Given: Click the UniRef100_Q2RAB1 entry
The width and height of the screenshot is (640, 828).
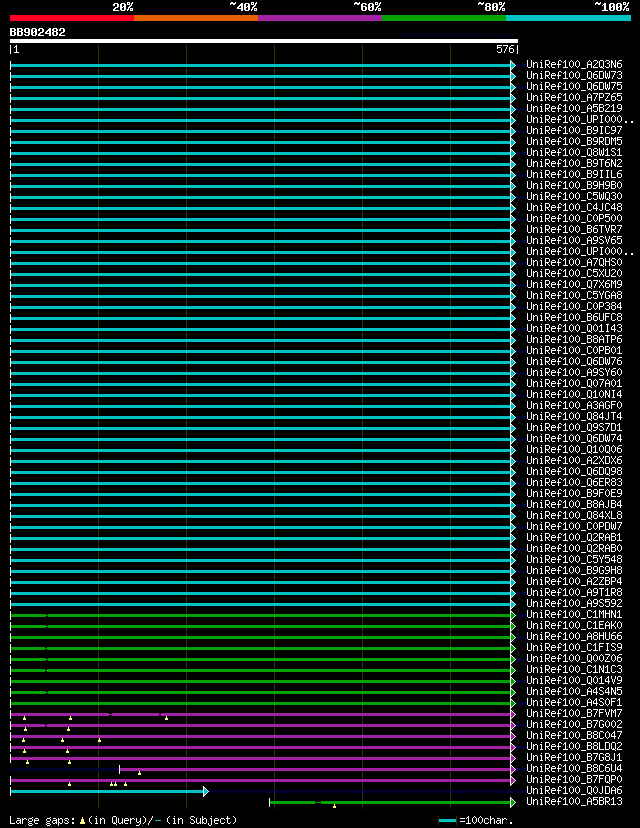Looking at the screenshot, I should [x=574, y=538].
